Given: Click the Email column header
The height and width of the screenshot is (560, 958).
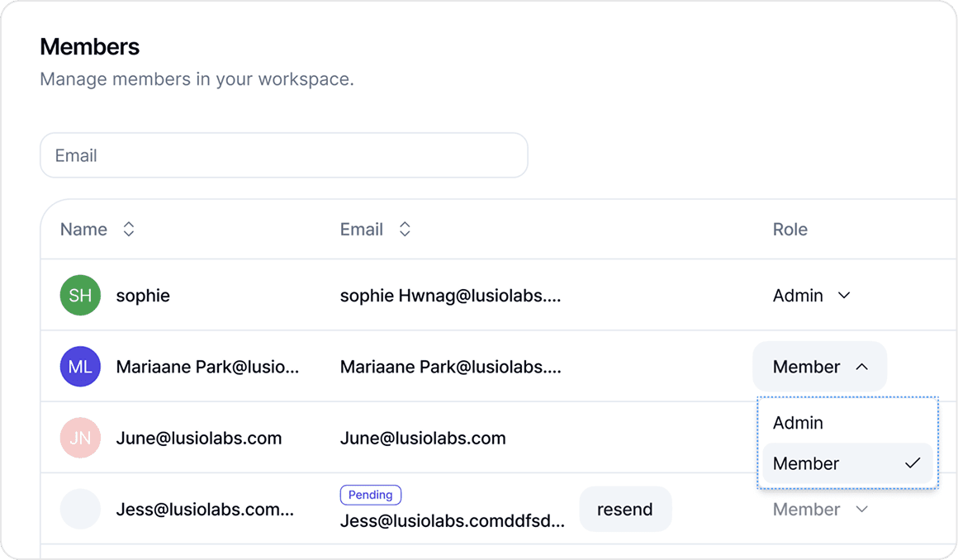Looking at the screenshot, I should (x=362, y=230).
